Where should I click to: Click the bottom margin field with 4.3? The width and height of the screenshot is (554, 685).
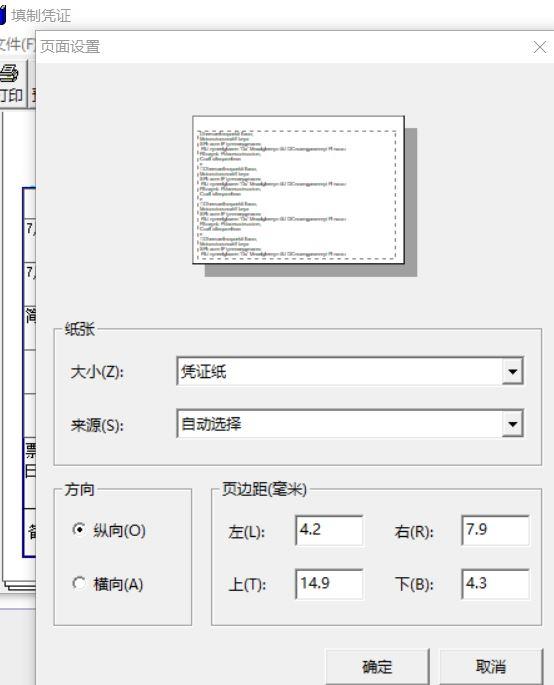(495, 584)
